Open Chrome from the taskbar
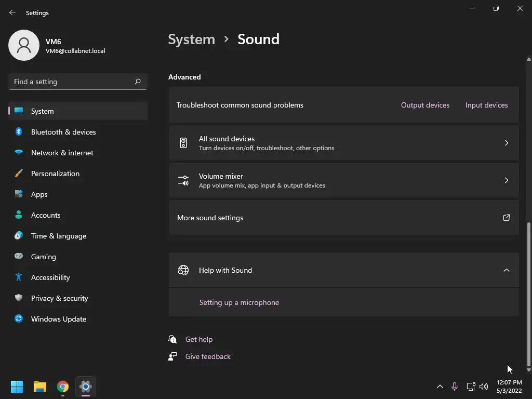 click(x=63, y=387)
